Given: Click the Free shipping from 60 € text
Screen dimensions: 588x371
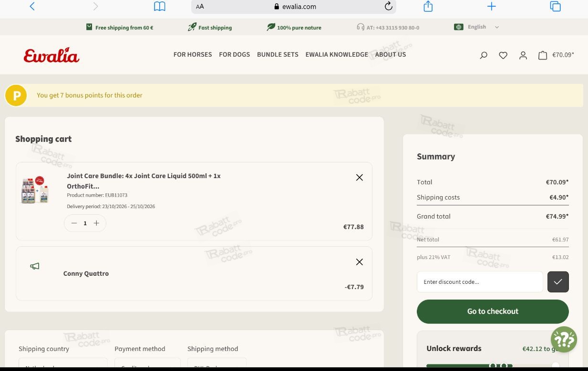Looking at the screenshot, I should pos(124,28).
